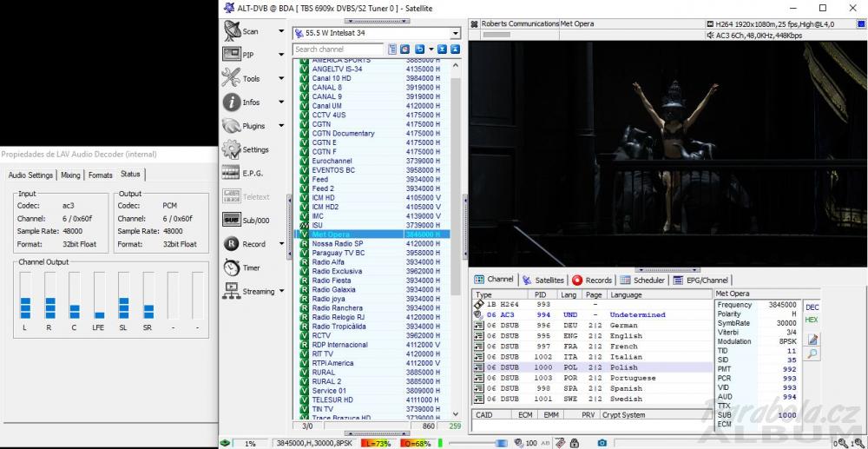Select the AC3 audio stream row
Viewport: 868px width, 449px height.
pyautogui.click(x=592, y=314)
